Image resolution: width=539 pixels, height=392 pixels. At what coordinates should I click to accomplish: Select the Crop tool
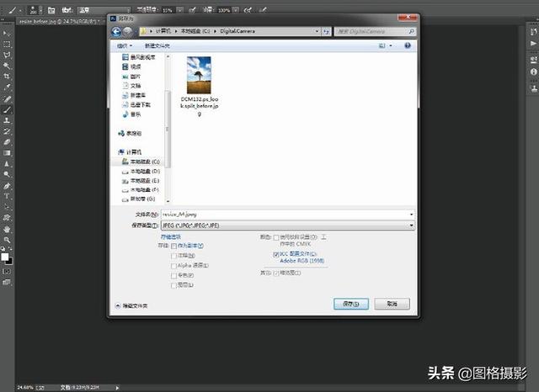pos(6,77)
